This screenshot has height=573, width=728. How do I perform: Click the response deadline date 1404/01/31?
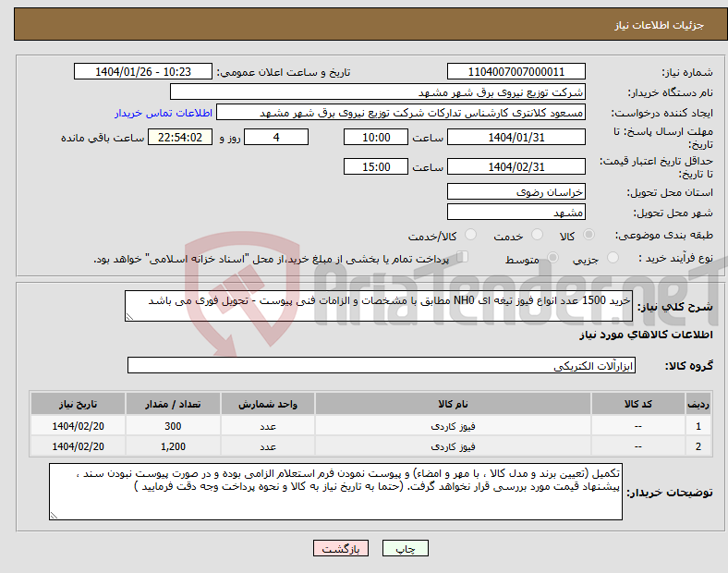pyautogui.click(x=516, y=137)
